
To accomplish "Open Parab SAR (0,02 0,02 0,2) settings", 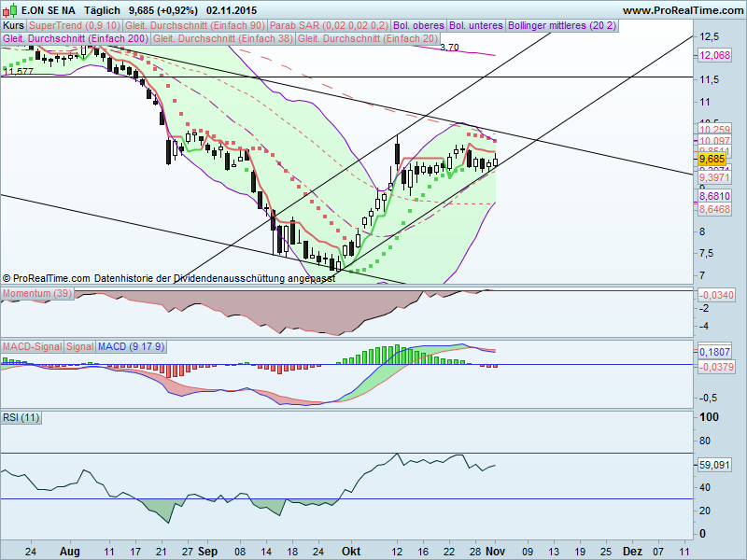I will point(329,26).
